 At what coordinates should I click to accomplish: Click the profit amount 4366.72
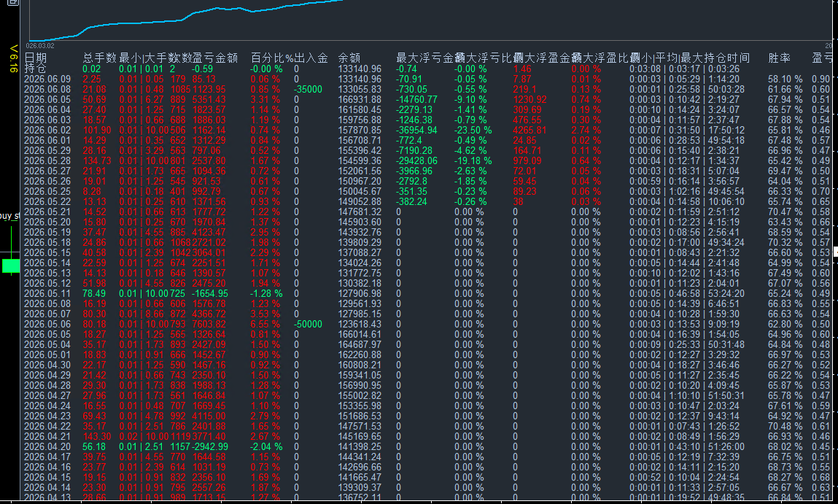[209, 314]
